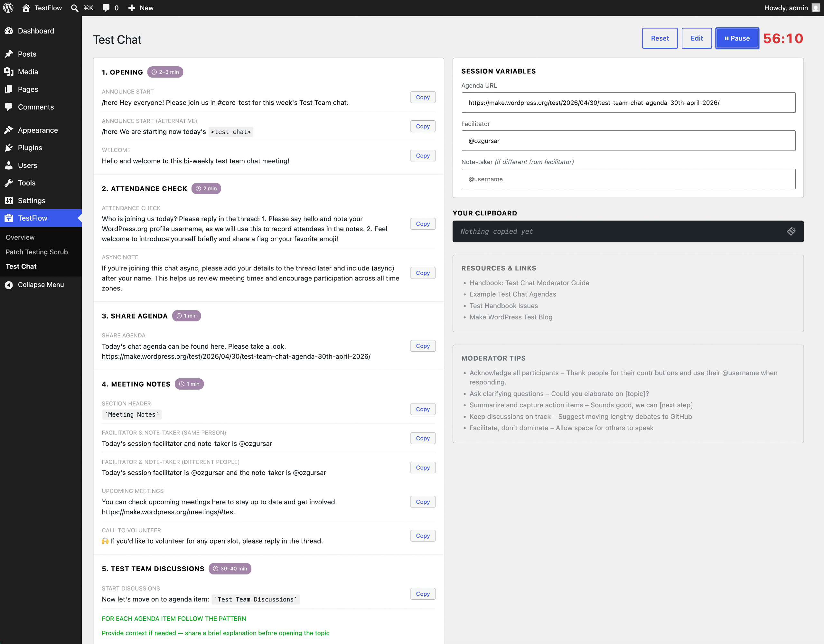Image resolution: width=824 pixels, height=644 pixels.
Task: Click the Pages icon in sidebar
Action: point(9,89)
